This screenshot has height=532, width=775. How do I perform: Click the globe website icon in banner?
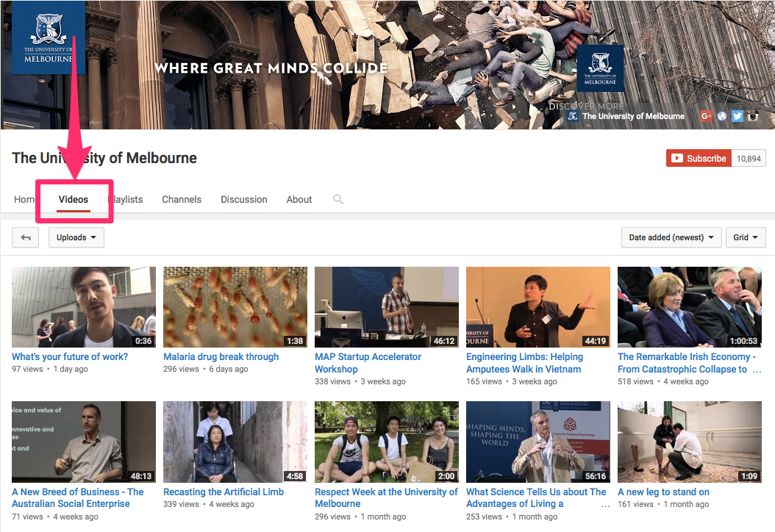point(722,116)
